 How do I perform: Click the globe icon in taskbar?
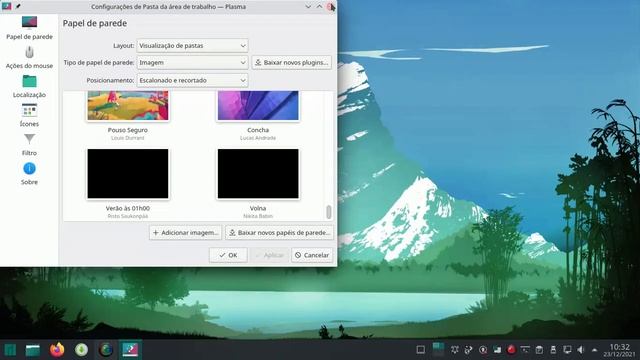[106, 350]
